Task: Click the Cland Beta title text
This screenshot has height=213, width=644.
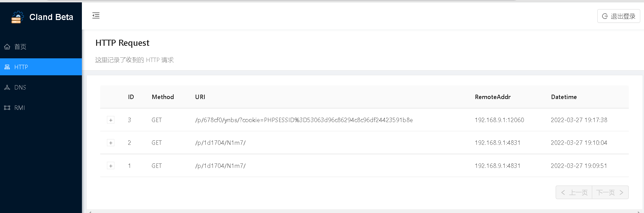Action: (x=51, y=17)
